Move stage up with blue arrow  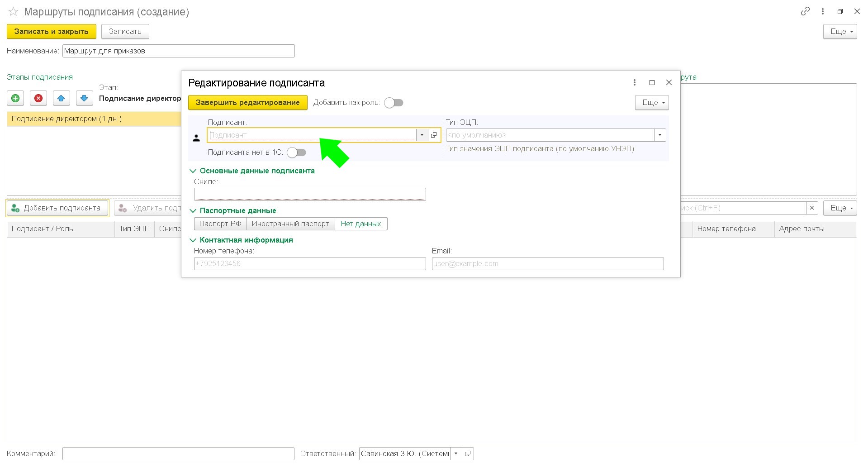click(x=61, y=98)
